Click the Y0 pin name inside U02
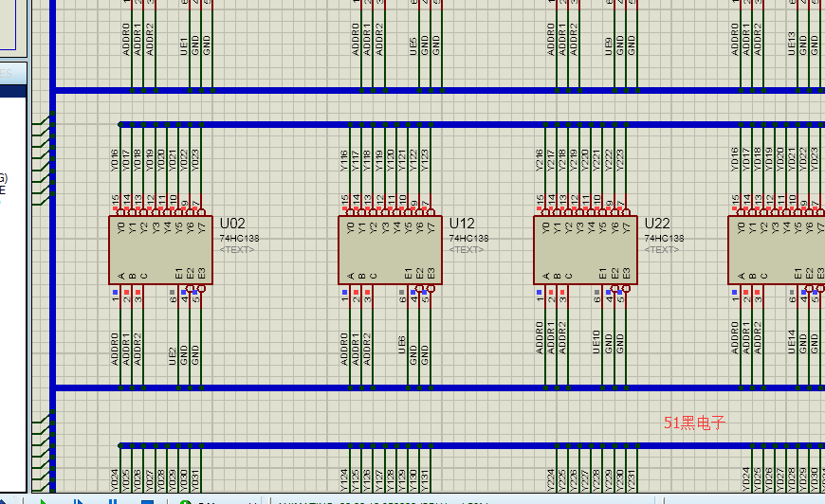 (121, 228)
